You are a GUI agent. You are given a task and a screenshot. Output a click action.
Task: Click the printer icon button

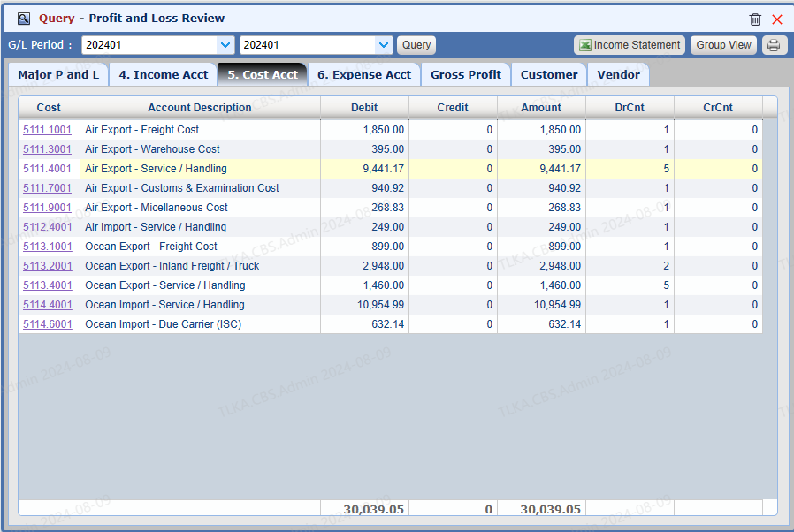point(774,45)
